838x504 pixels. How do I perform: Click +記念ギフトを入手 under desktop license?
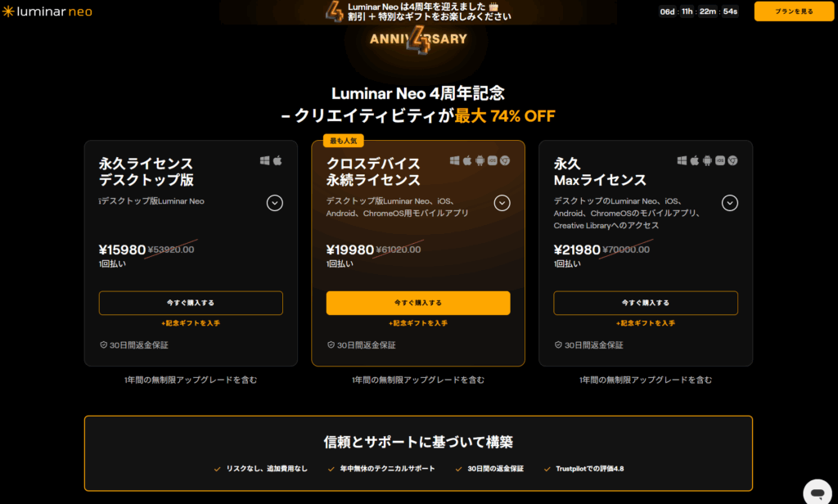[x=191, y=323]
